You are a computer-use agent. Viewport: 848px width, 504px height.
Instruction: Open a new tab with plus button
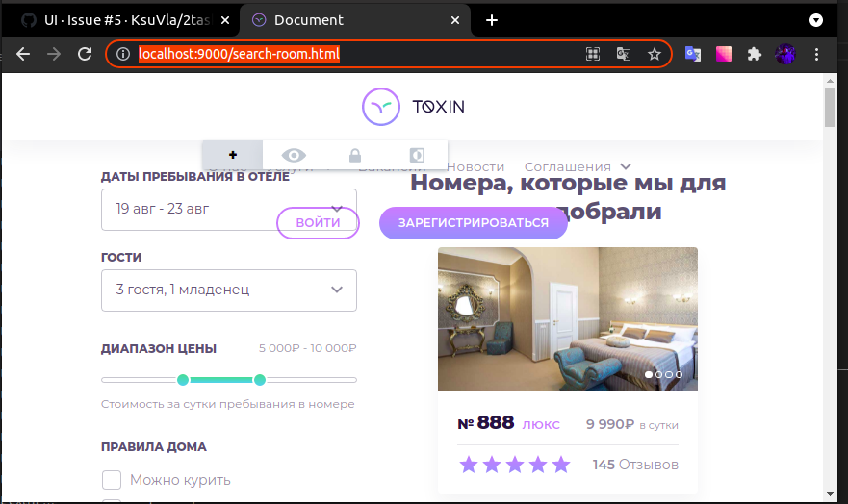tap(492, 20)
